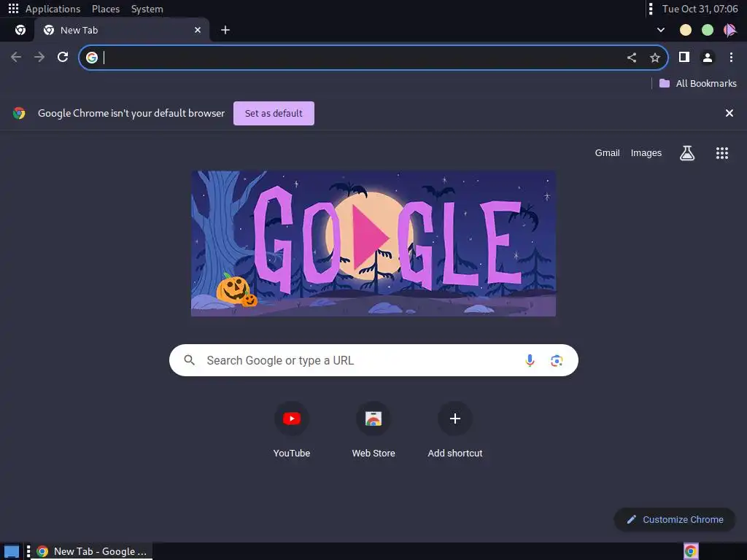The width and height of the screenshot is (747, 560).
Task: Click the Customize Chrome button
Action: coord(675,519)
